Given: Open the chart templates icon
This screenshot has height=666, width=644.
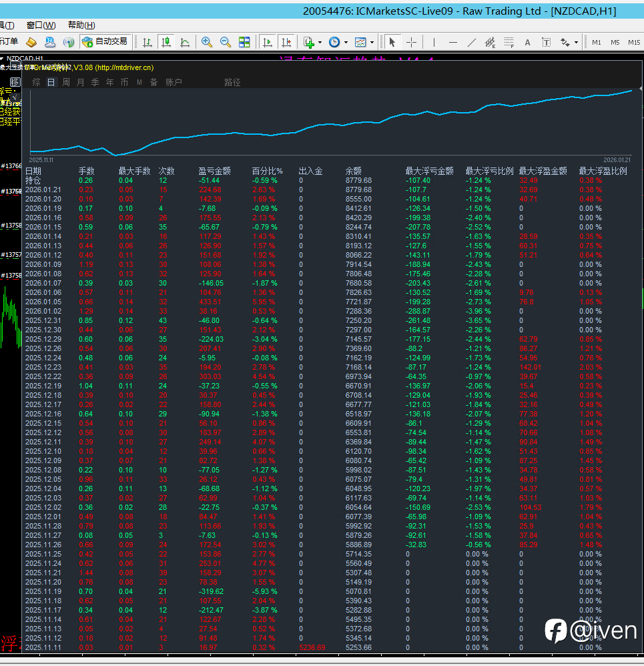Looking at the screenshot, I should pyautogui.click(x=360, y=42).
